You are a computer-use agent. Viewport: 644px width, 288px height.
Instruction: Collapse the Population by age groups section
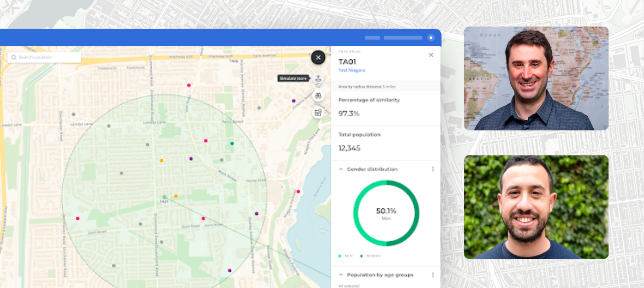click(x=341, y=275)
